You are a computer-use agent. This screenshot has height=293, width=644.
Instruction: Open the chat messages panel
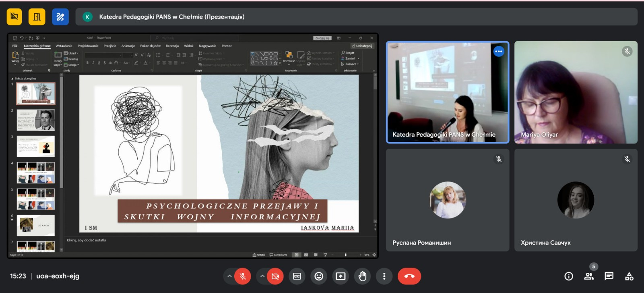(x=609, y=276)
